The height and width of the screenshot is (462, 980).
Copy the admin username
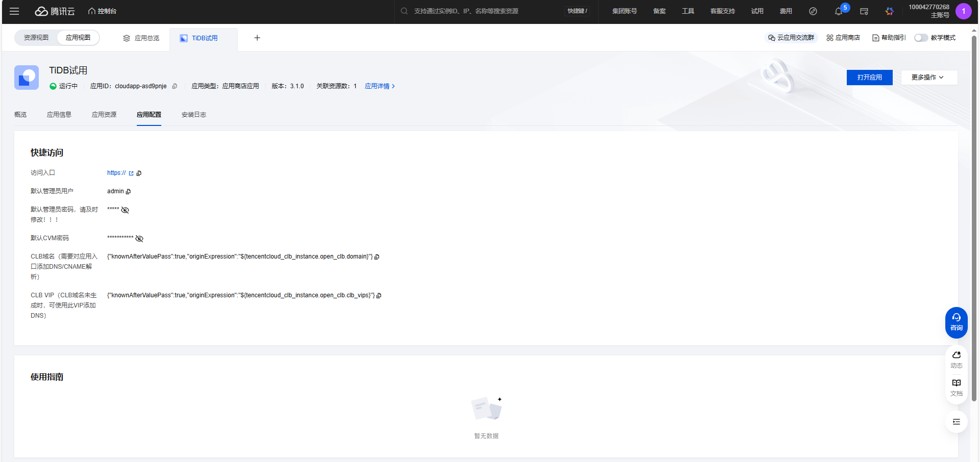128,192
